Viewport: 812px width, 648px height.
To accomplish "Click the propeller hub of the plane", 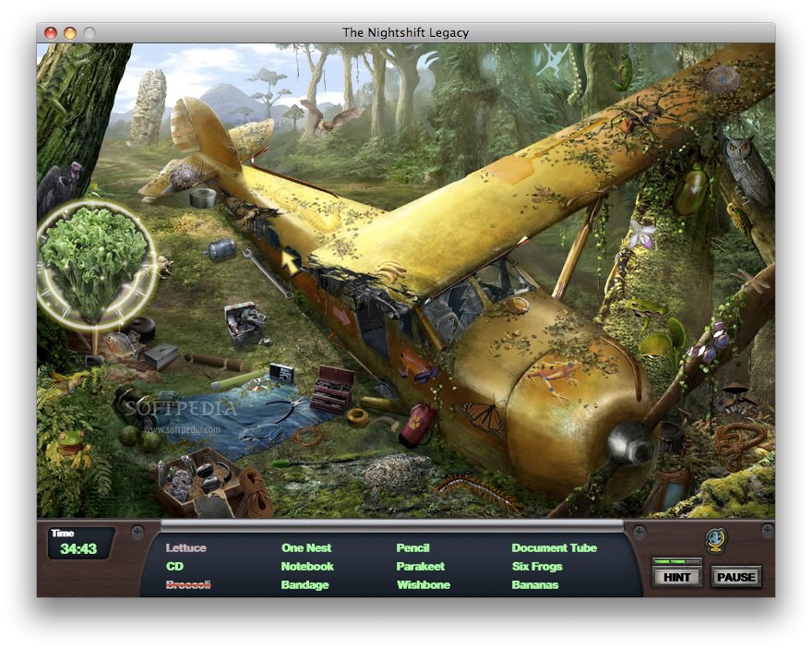I will [631, 446].
